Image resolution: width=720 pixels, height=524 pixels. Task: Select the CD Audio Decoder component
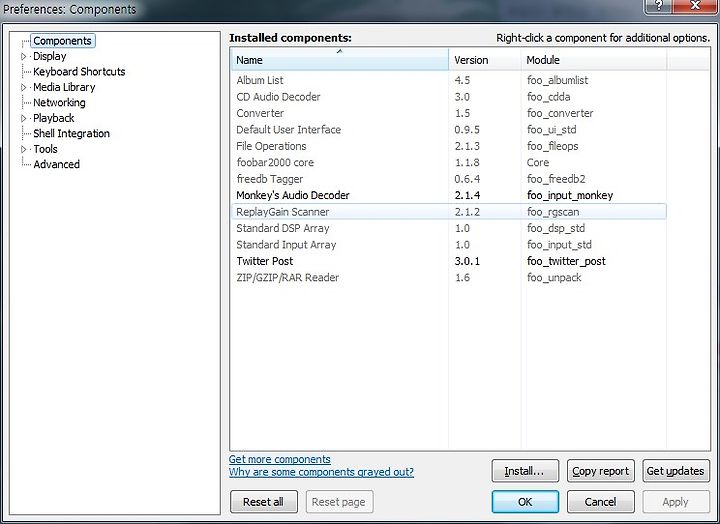448,97
